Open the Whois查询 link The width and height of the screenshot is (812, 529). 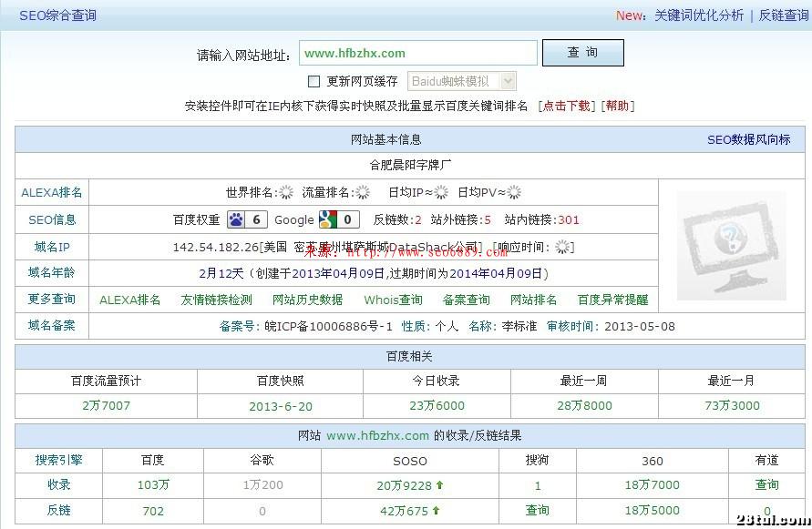click(391, 300)
